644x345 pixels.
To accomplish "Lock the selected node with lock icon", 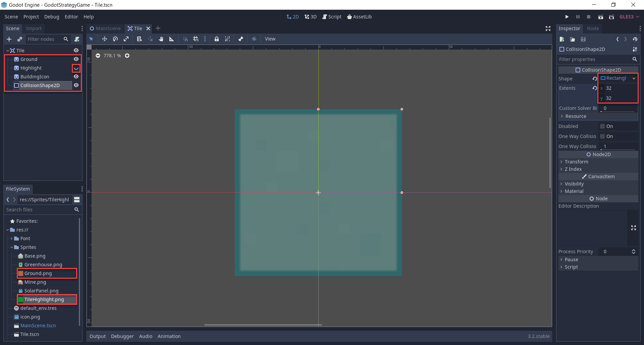I will point(217,39).
